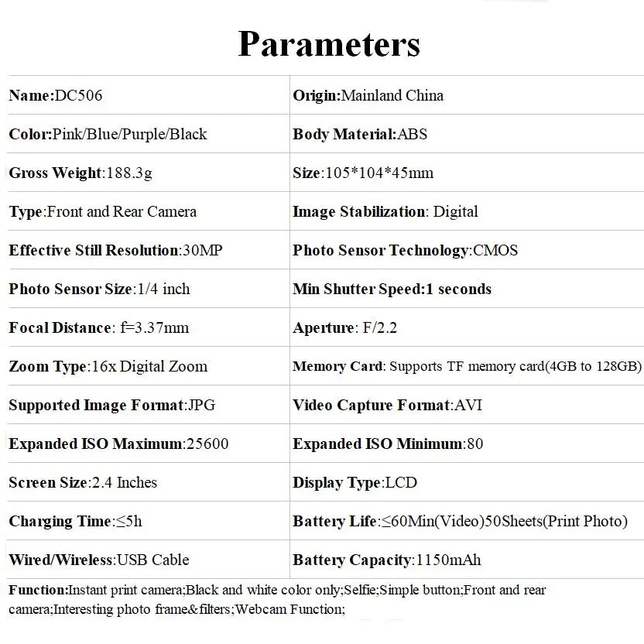Click the Photo Sensor Size 1/4 inch cell
The width and height of the screenshot is (644, 644).
[99, 289]
